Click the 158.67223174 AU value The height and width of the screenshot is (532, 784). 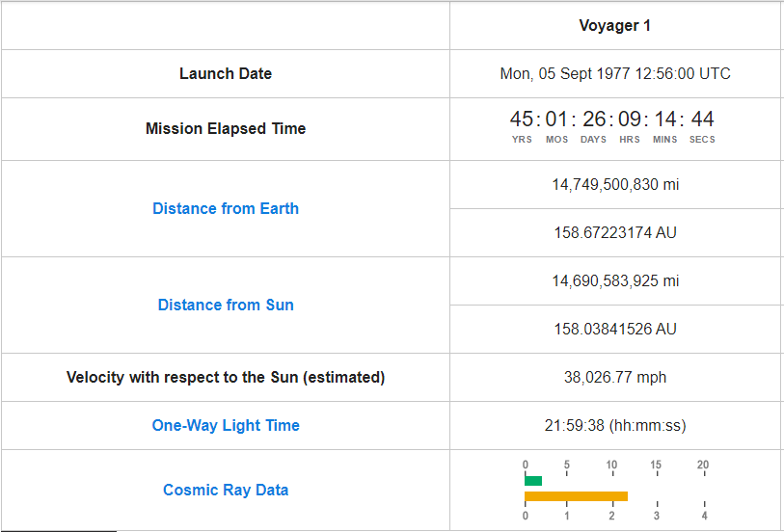614,232
